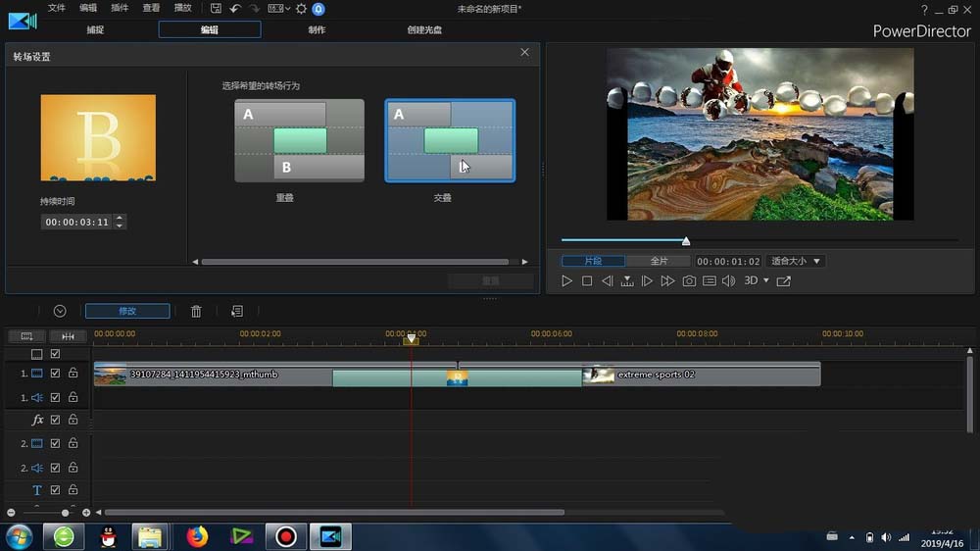Undock preview window with pop-out icon
The image size is (980, 551).
point(783,281)
